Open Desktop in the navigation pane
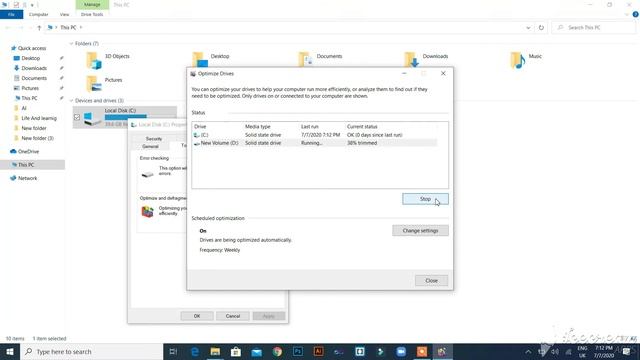The width and height of the screenshot is (640, 360). (x=31, y=58)
